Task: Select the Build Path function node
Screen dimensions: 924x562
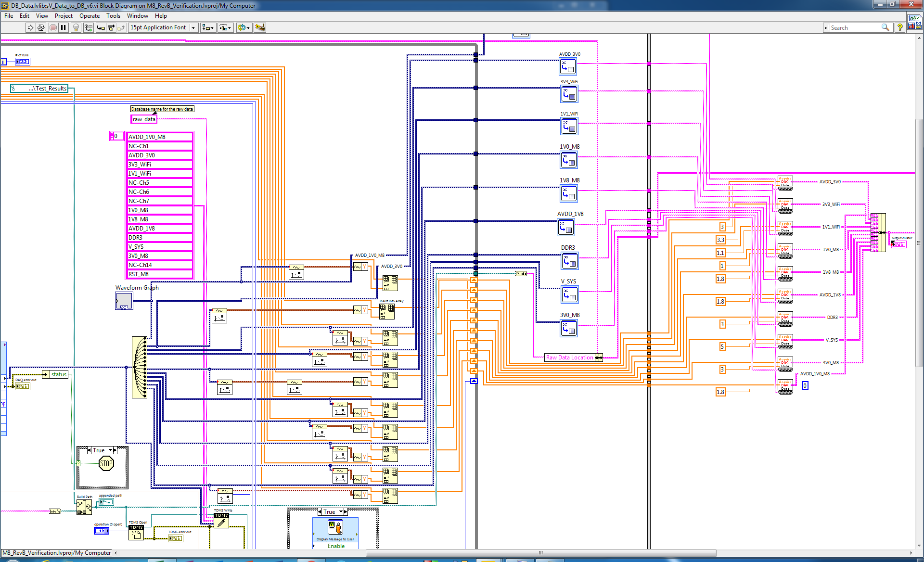Action: pyautogui.click(x=84, y=507)
